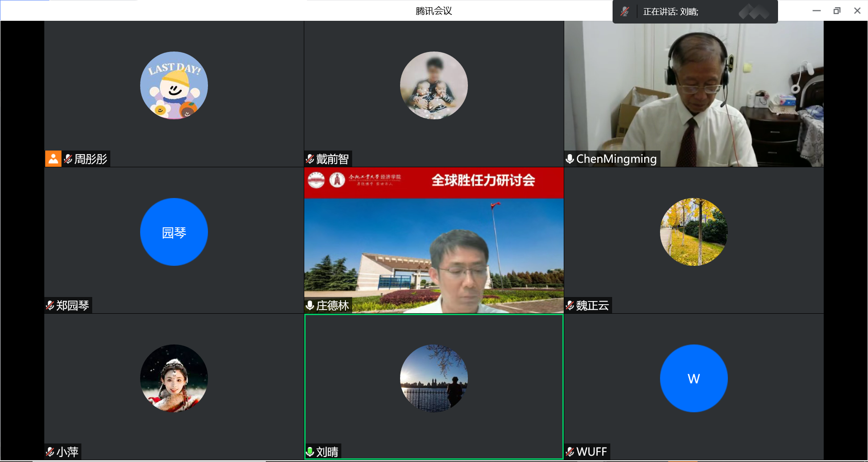Viewport: 868px width, 462px height.
Task: Restore down the 腾讯会议 window
Action: tap(837, 11)
